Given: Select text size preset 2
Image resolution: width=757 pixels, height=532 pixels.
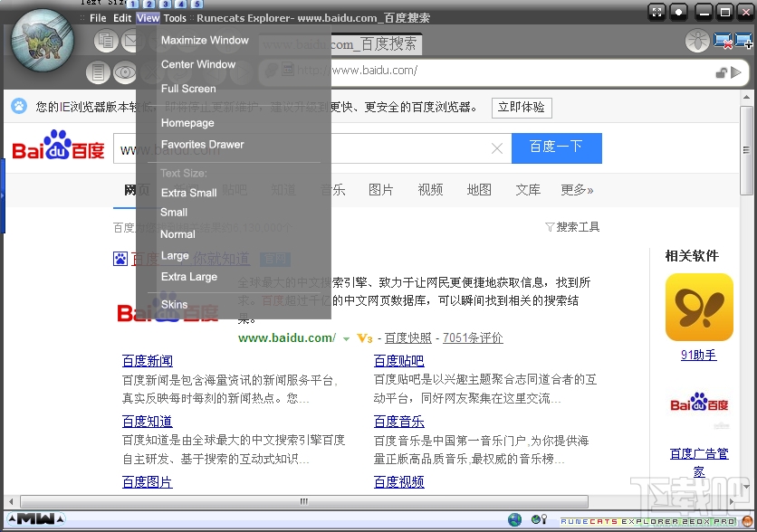Looking at the screenshot, I should (149, 4).
